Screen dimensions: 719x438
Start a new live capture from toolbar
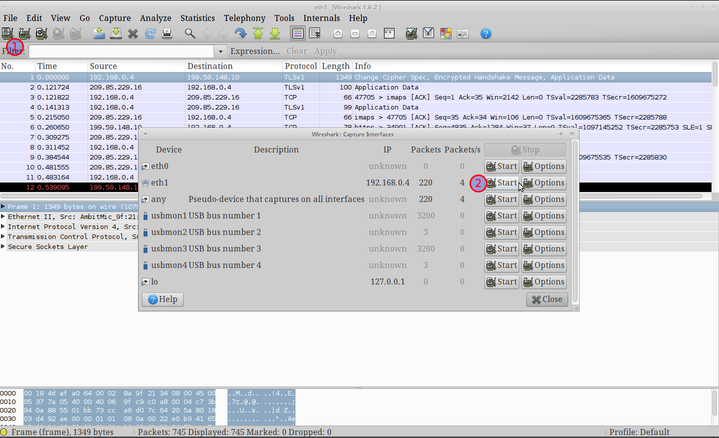tap(41, 33)
